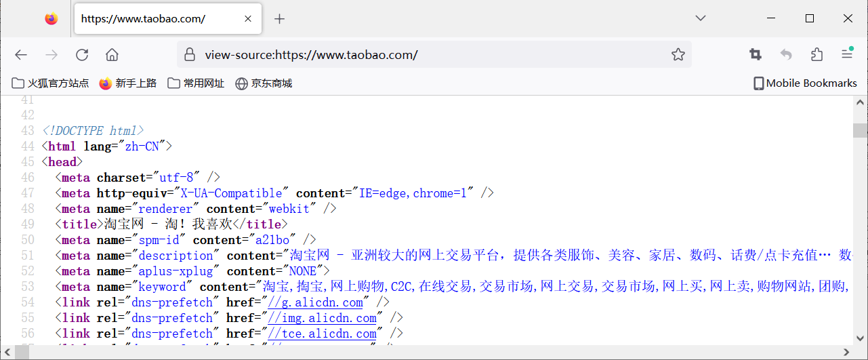868x360 pixels.
Task: Open the //img.alicdn.com link
Action: 322,318
